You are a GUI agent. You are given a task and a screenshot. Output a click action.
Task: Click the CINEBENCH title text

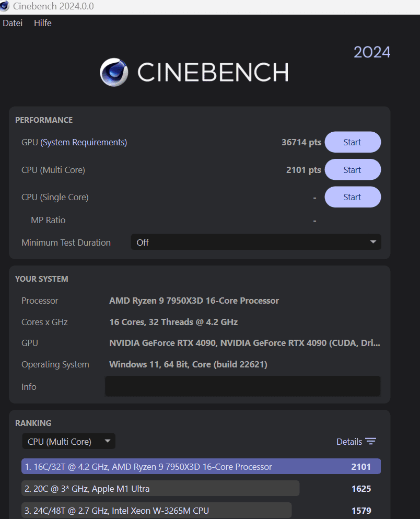click(213, 72)
